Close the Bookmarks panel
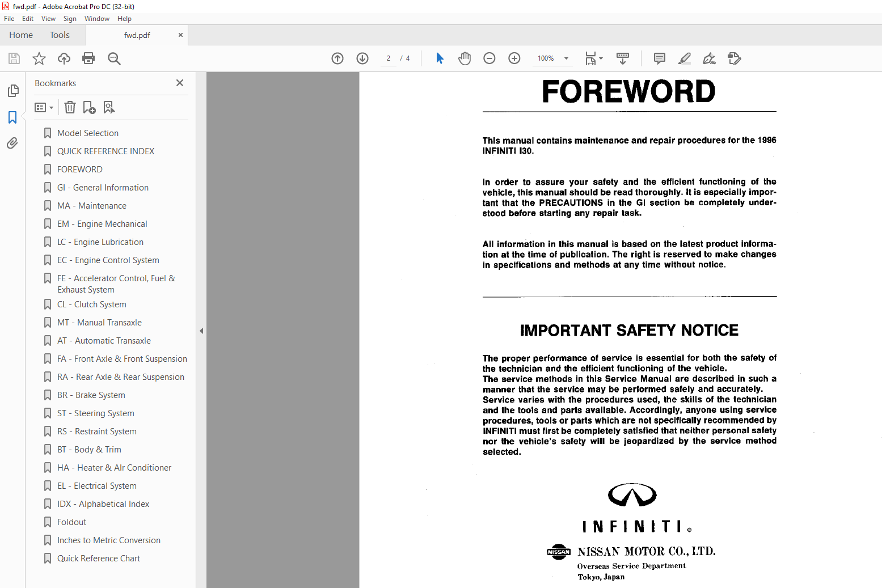The height and width of the screenshot is (588, 882). pos(180,83)
